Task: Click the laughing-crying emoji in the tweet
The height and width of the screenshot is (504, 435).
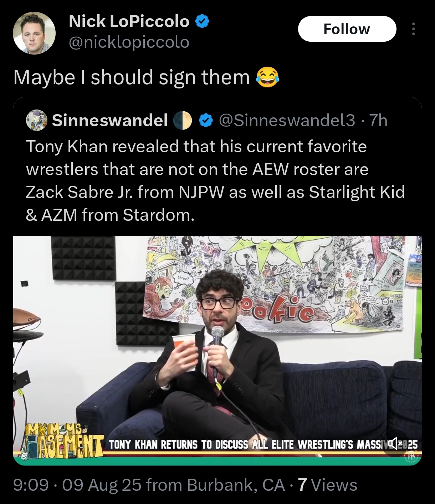Action: coord(268,77)
